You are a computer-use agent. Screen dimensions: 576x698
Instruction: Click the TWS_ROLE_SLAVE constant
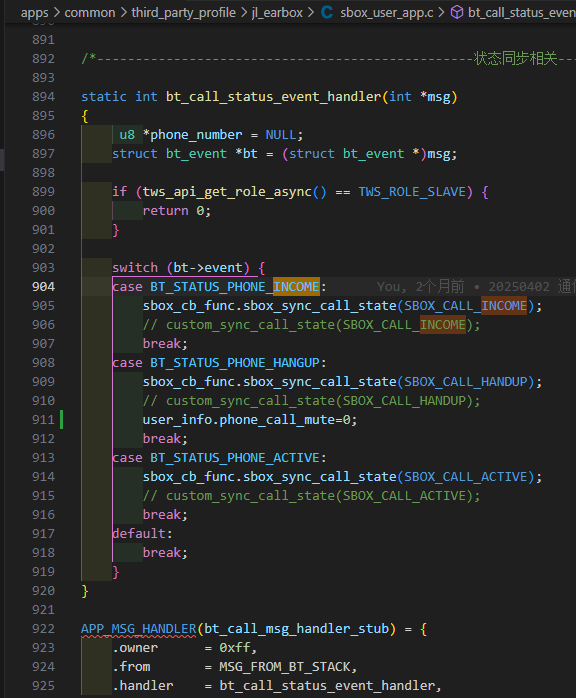click(412, 192)
